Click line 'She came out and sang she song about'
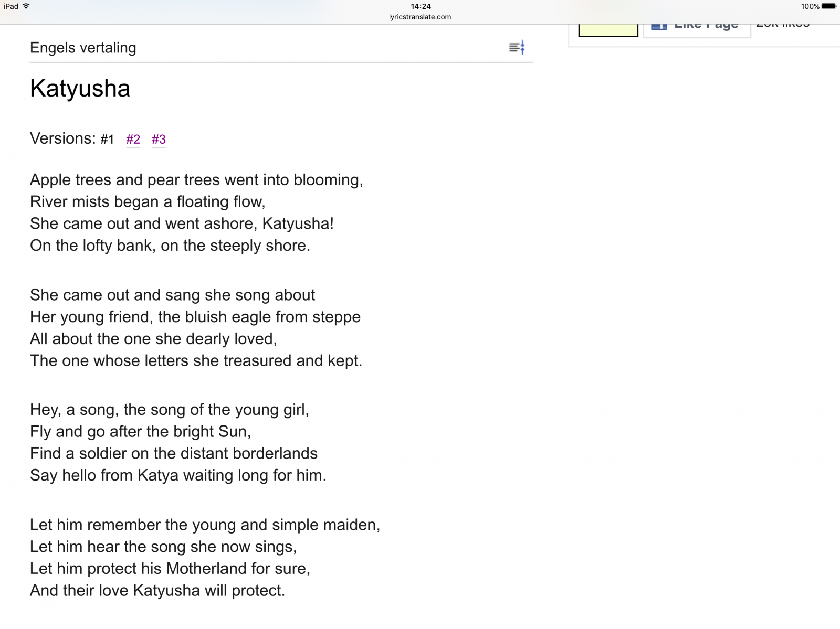Viewport: 840px width, 629px height. coord(172,295)
